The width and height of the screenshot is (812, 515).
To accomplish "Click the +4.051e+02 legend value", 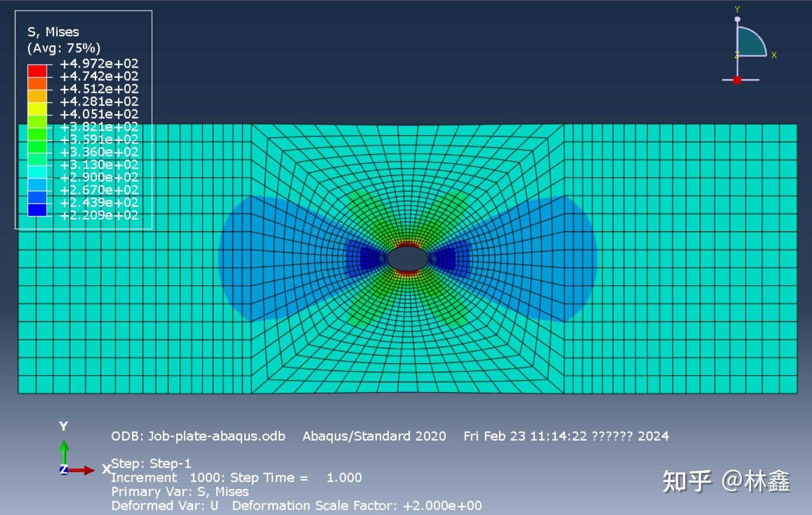I will tap(99, 114).
